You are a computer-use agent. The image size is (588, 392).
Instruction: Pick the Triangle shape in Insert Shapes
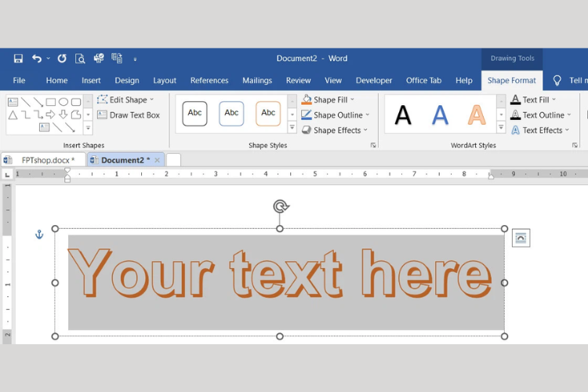pyautogui.click(x=13, y=114)
